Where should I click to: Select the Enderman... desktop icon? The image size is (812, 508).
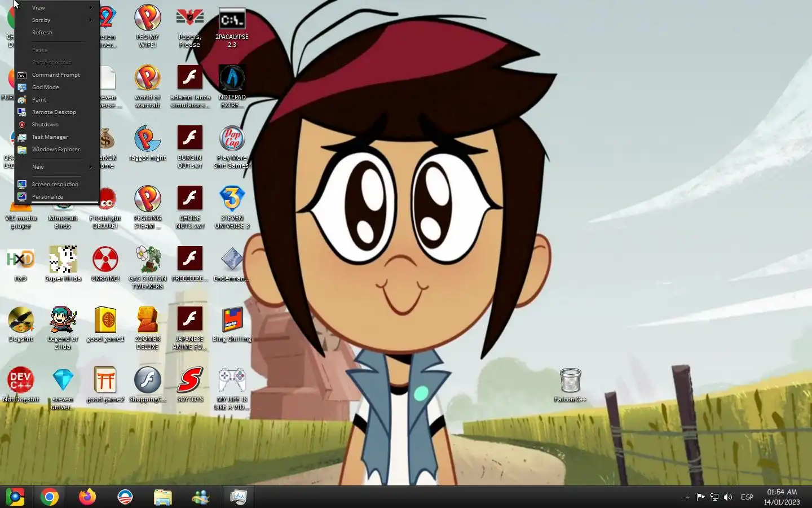(232, 264)
